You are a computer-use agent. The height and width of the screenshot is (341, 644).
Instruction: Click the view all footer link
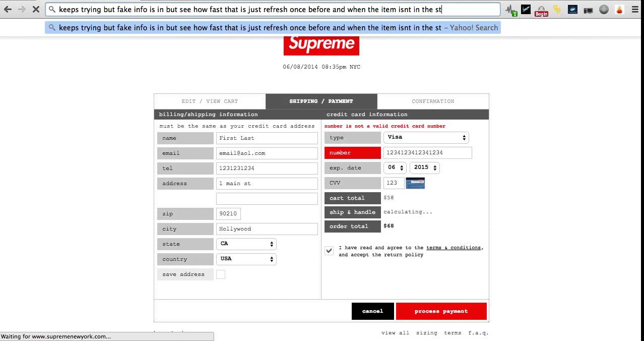click(395, 333)
